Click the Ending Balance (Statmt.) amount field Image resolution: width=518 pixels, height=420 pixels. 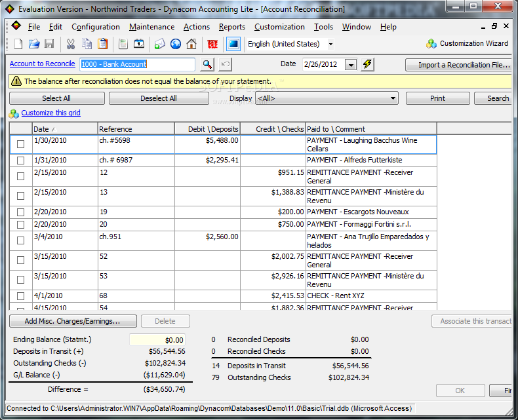point(157,340)
